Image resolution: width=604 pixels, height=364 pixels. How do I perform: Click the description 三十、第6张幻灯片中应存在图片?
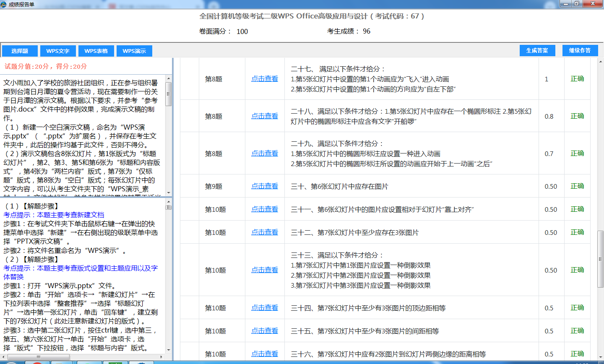(339, 187)
